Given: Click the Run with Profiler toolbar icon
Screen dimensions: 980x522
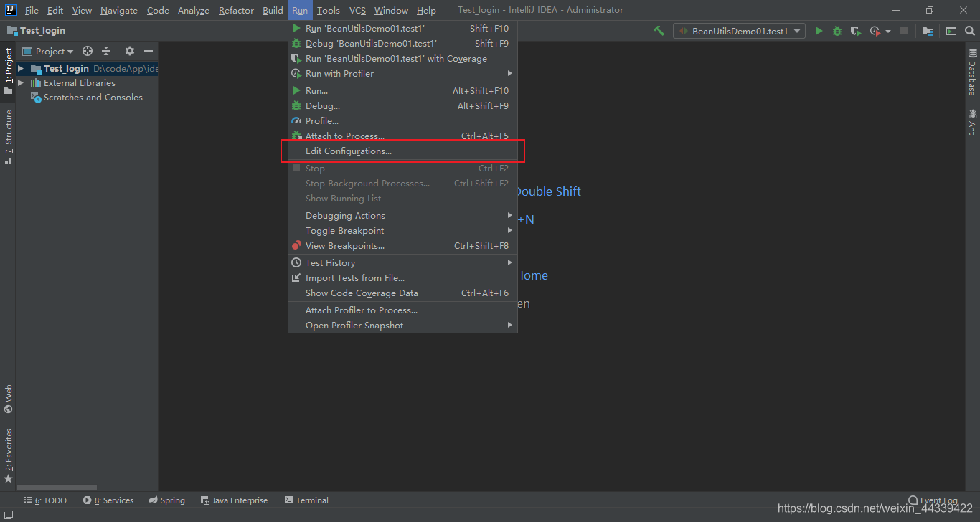Looking at the screenshot, I should point(875,31).
